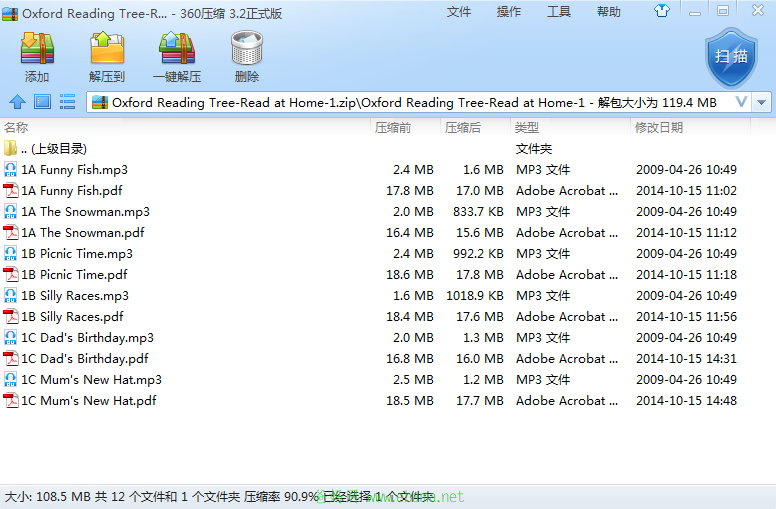Click the "1018.9 KB" compressed size cell
The height and width of the screenshot is (509, 776).
pyautogui.click(x=475, y=296)
